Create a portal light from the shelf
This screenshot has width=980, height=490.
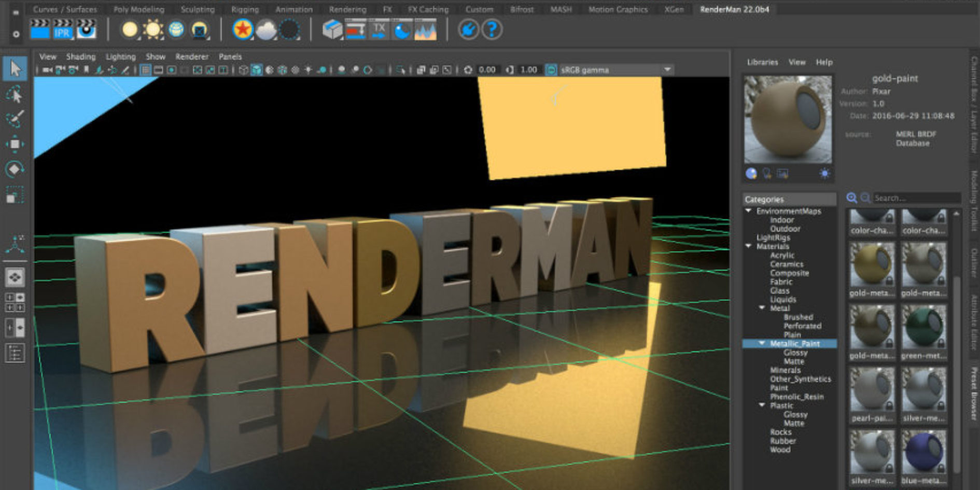coord(200,30)
